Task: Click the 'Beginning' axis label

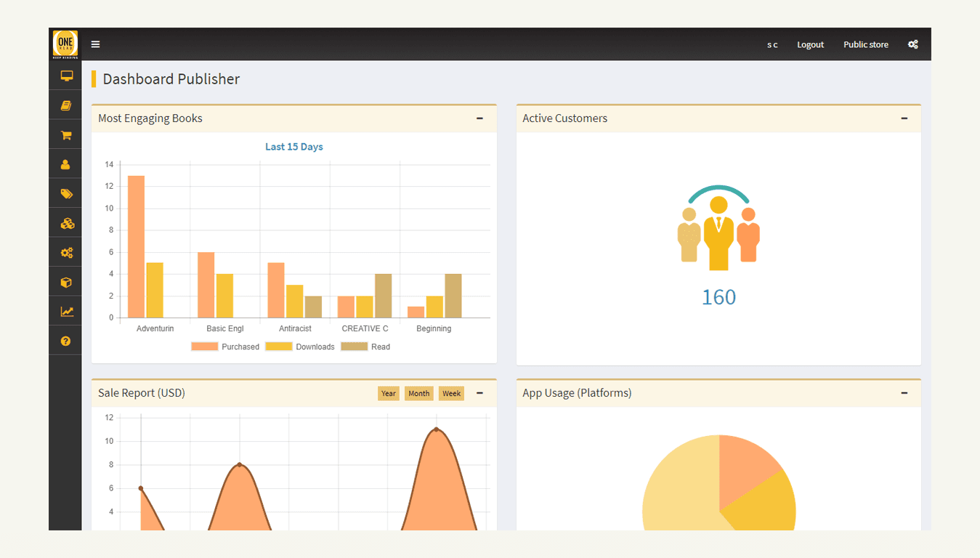Action: (434, 328)
